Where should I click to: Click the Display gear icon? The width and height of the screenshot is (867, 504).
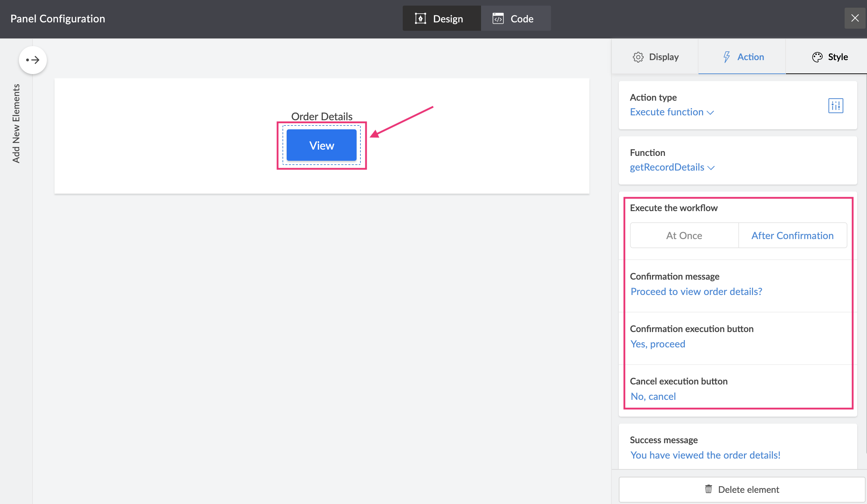(x=638, y=57)
